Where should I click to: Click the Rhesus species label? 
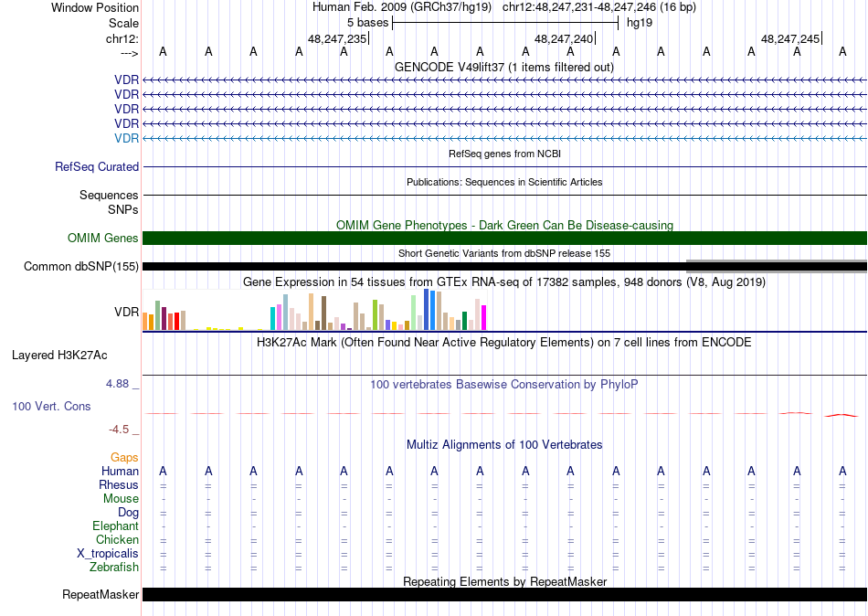[119, 484]
